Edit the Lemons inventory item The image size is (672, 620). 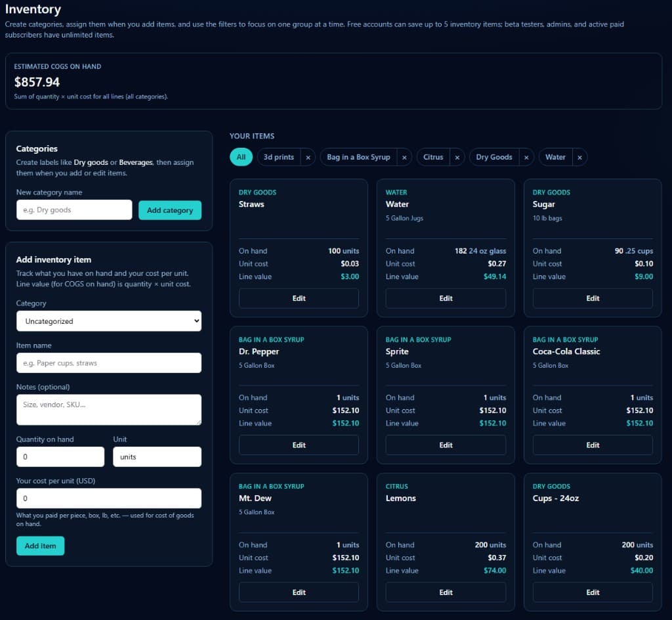coord(446,592)
